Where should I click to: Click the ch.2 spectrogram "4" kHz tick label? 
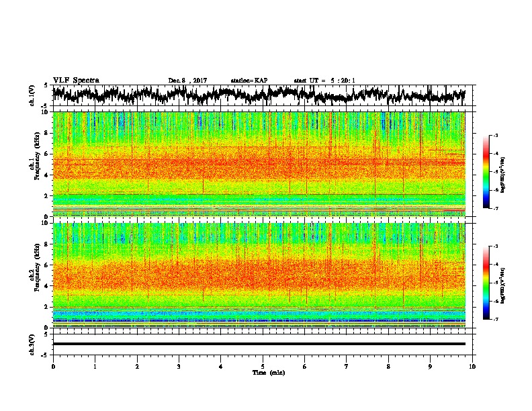click(47, 286)
